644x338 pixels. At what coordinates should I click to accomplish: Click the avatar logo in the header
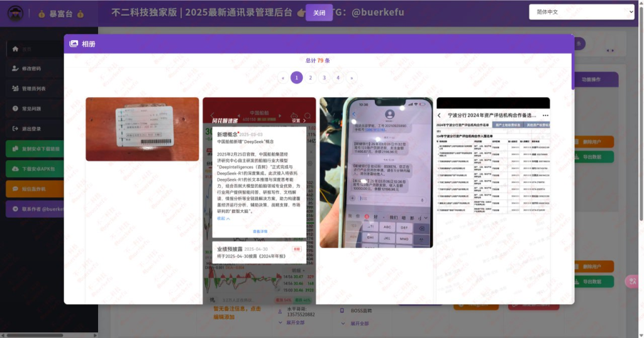[16, 14]
